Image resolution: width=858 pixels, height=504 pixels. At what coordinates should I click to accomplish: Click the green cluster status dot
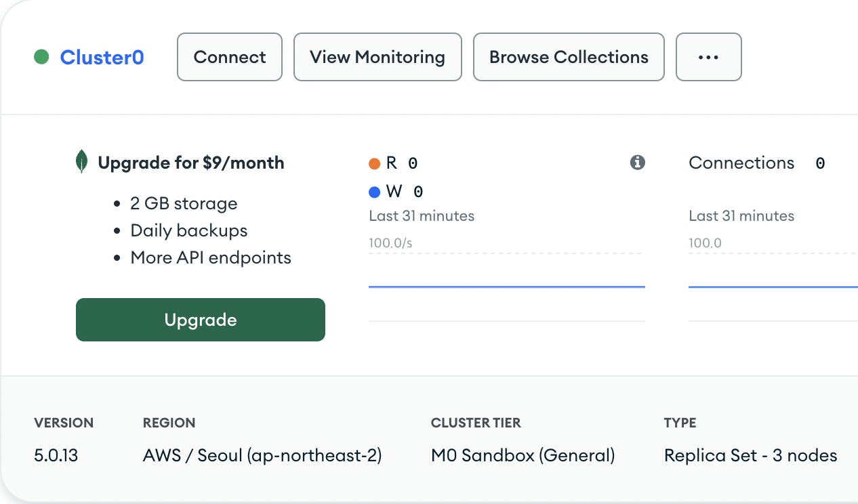click(x=41, y=58)
